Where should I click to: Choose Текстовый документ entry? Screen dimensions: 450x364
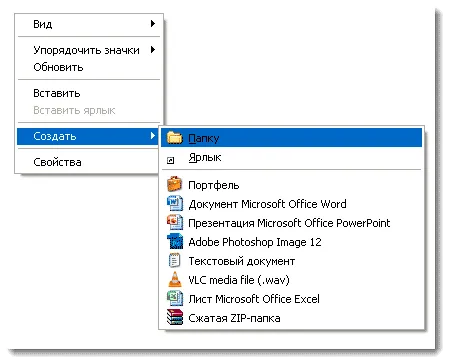coord(291,261)
